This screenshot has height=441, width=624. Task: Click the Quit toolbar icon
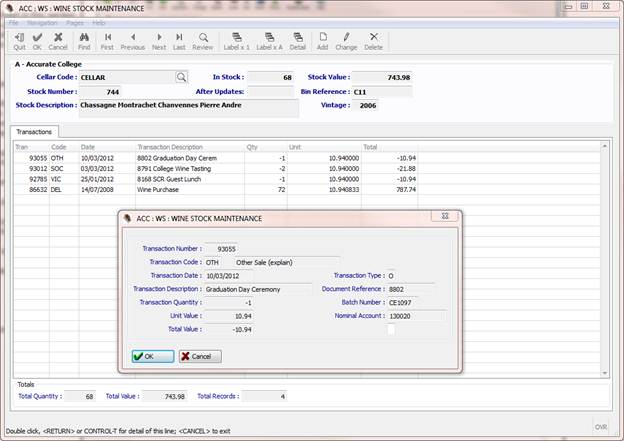(19, 40)
